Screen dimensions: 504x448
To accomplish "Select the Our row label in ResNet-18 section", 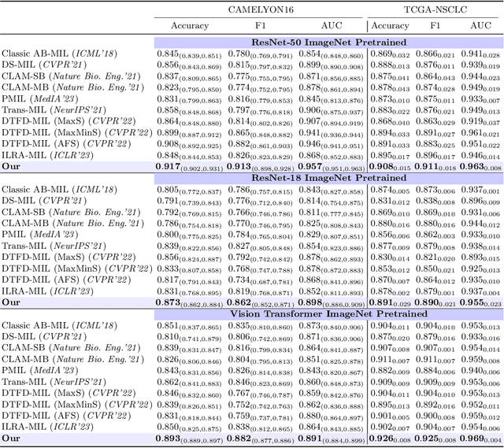I will (x=11, y=302).
